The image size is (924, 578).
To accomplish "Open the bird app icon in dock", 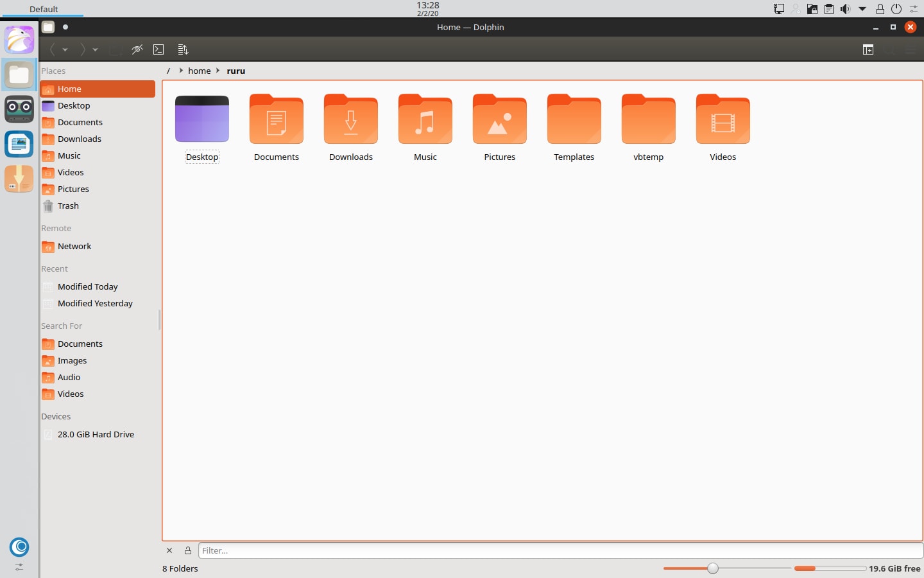I will click(19, 40).
